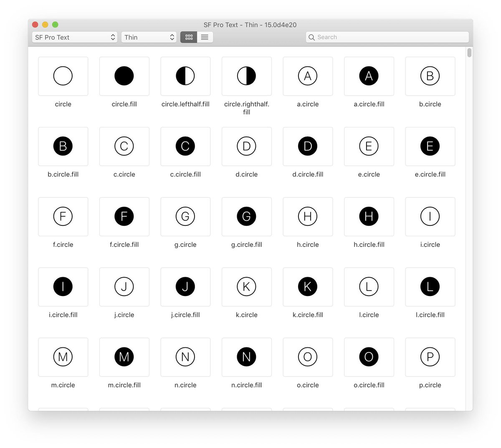Screen dimensions: 501x448
Task: Select the g.circle.fill glyph
Action: (247, 216)
